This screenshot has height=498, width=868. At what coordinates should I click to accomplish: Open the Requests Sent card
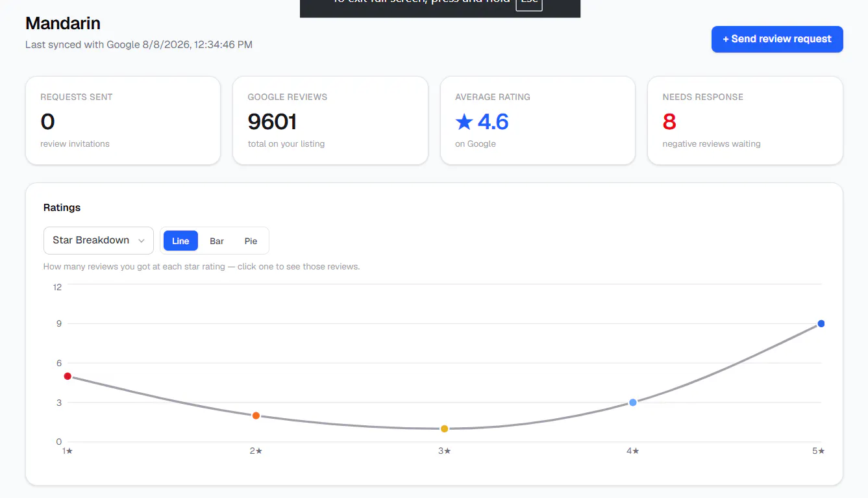123,121
